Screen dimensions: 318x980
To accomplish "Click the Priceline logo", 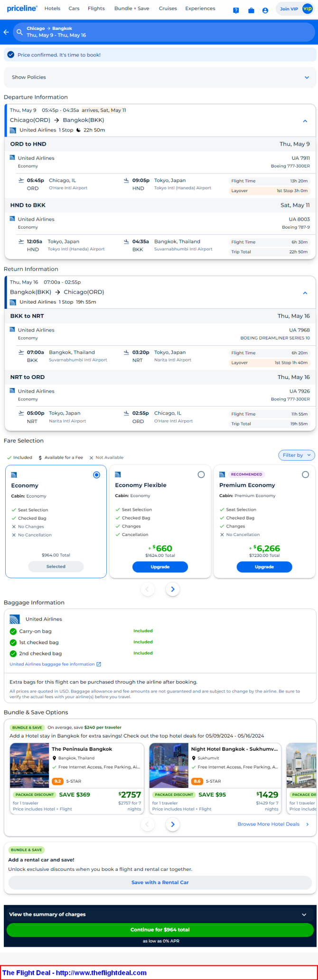I will (x=22, y=9).
